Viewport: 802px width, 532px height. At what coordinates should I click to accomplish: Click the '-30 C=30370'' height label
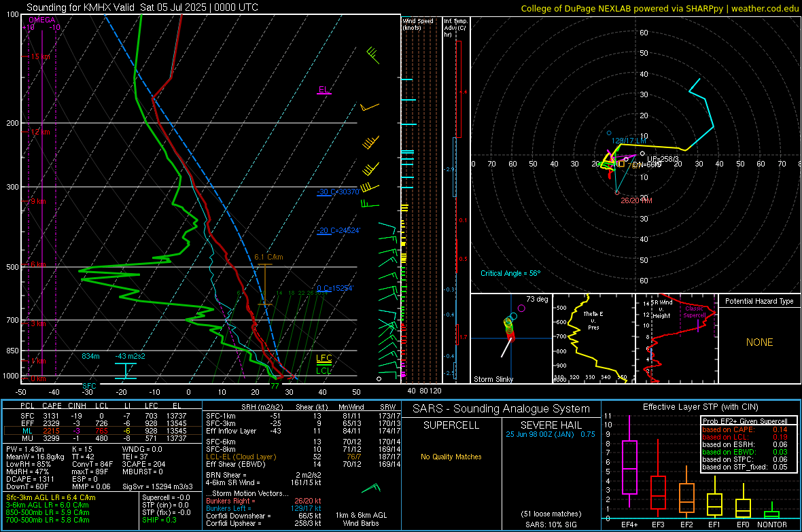click(338, 192)
